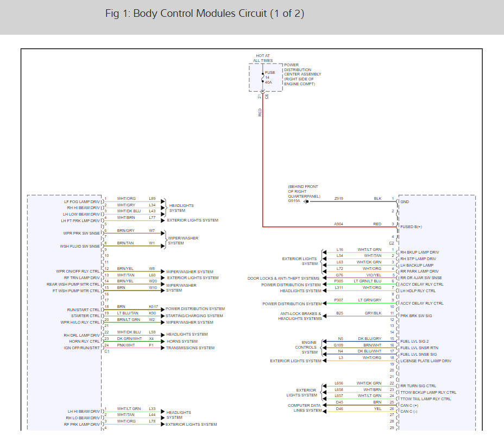Click the 'RR DR AJAR SW SNSE' label
Screen dimensions: 504x441
tap(421, 278)
